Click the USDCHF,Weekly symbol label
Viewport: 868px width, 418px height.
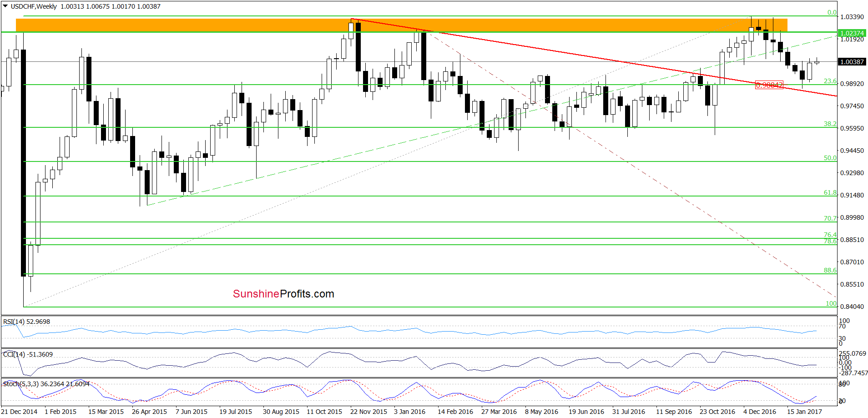point(34,6)
